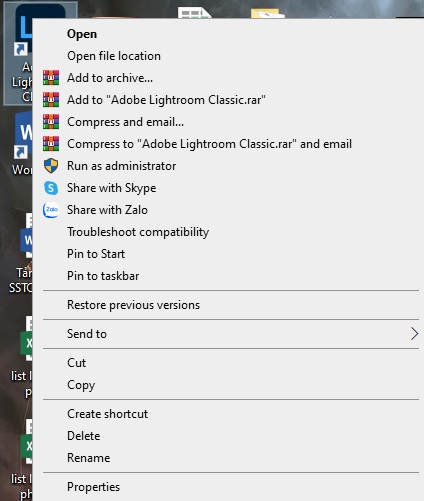Click the WinRAR icon beside Add to archive

pos(51,78)
